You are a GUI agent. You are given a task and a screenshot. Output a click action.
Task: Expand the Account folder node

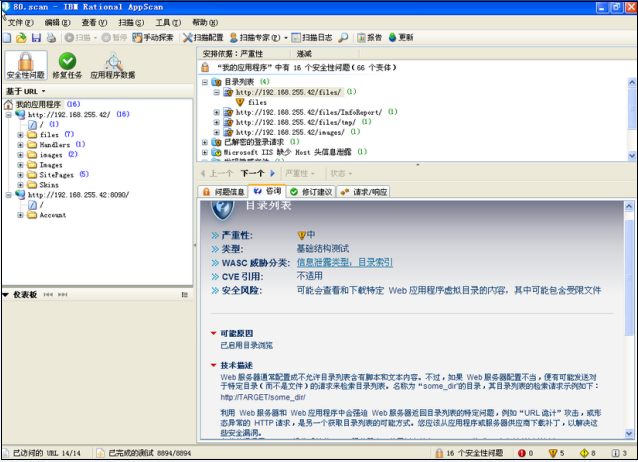pyautogui.click(x=20, y=215)
